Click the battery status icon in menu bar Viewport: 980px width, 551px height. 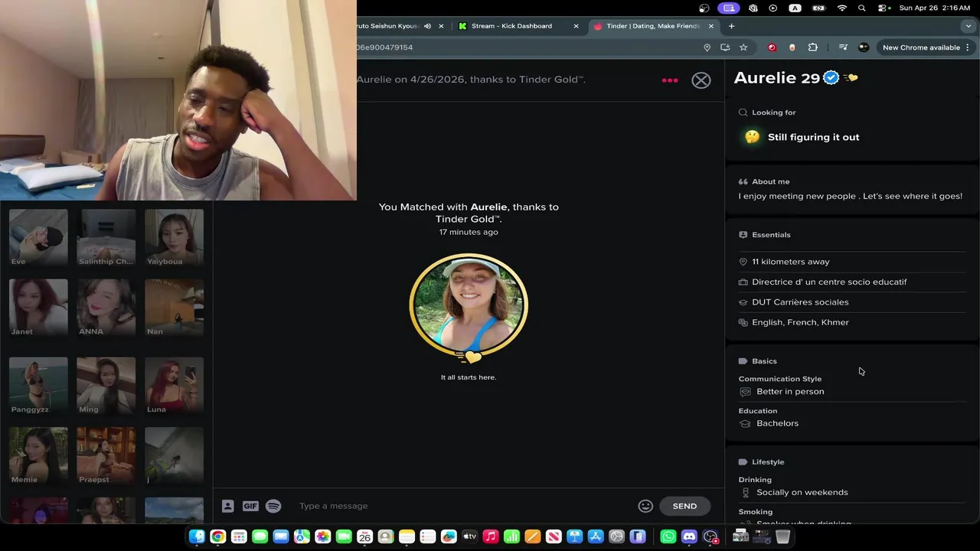[x=819, y=8]
